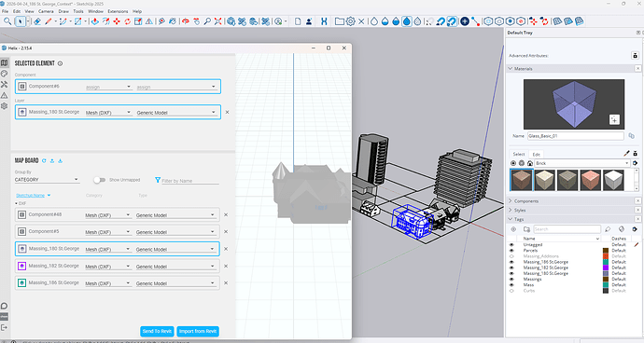
Task: Open category dropdown for Component#48
Action: (x=107, y=215)
